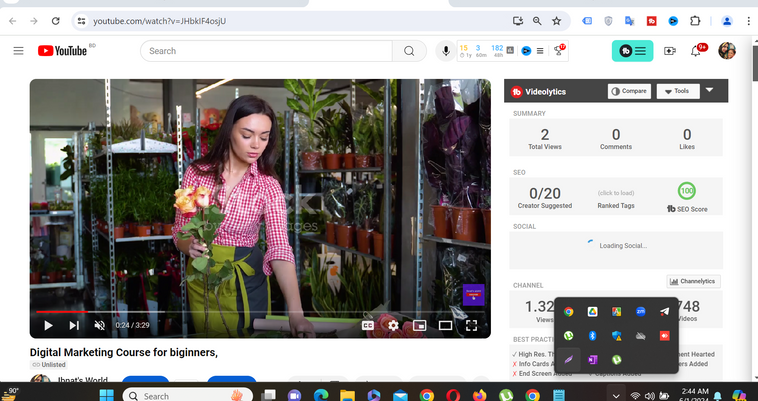The width and height of the screenshot is (758, 401).
Task: Enter full screen mode
Action: [472, 325]
